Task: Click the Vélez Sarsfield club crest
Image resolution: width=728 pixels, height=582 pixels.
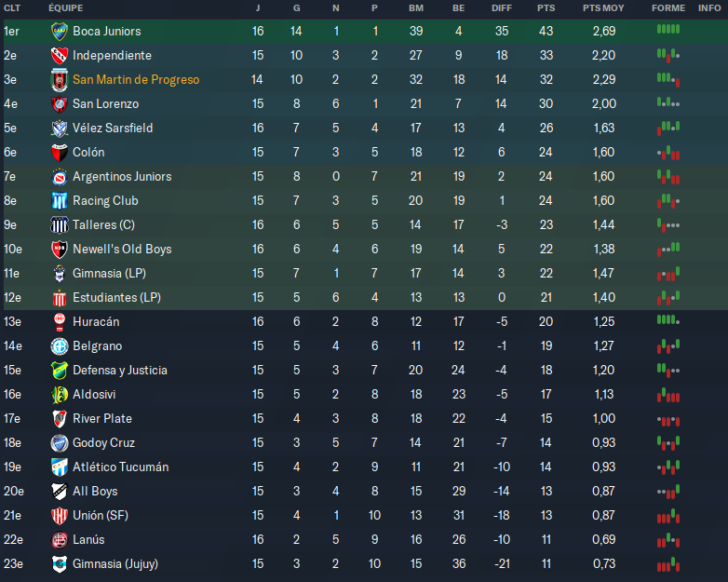Action: tap(60, 128)
